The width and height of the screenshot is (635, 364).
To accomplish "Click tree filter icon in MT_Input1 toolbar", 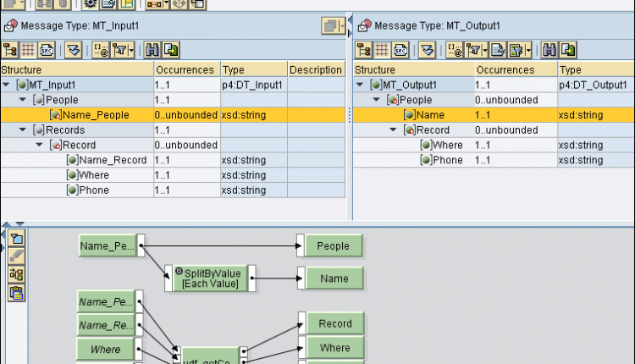I will coord(119,50).
